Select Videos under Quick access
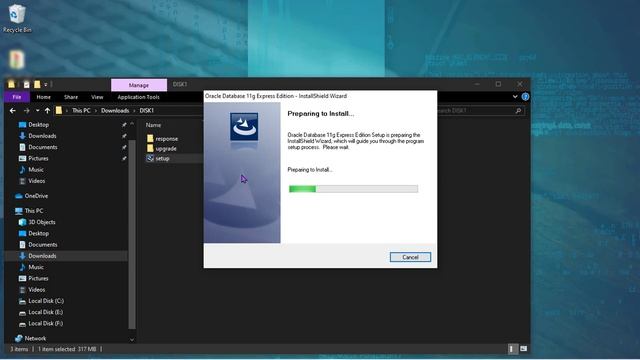The image size is (640, 360). pyautogui.click(x=36, y=181)
